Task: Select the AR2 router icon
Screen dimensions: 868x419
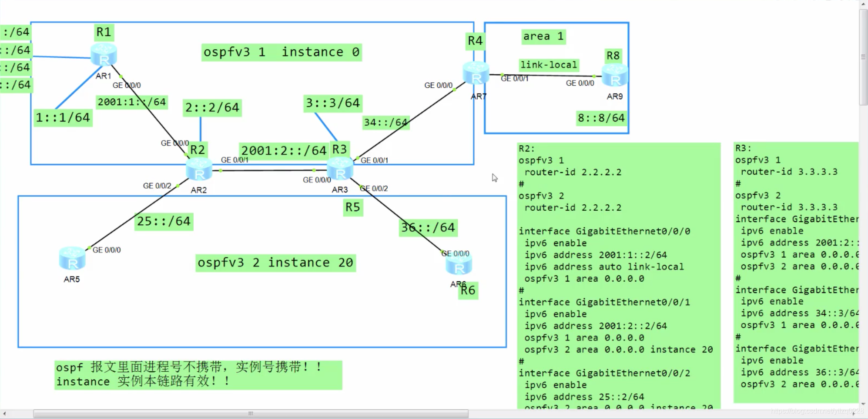Action: click(199, 170)
